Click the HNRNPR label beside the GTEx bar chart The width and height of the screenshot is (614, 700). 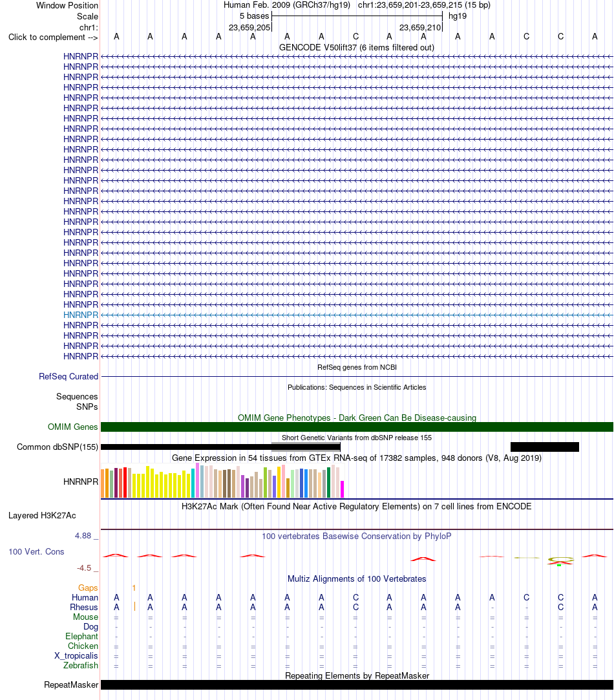pyautogui.click(x=80, y=482)
